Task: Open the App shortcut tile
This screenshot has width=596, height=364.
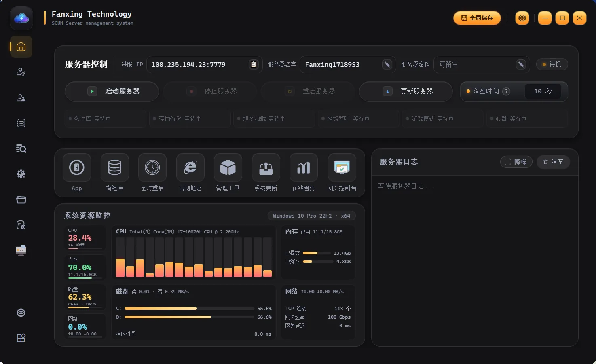Action: click(x=77, y=167)
